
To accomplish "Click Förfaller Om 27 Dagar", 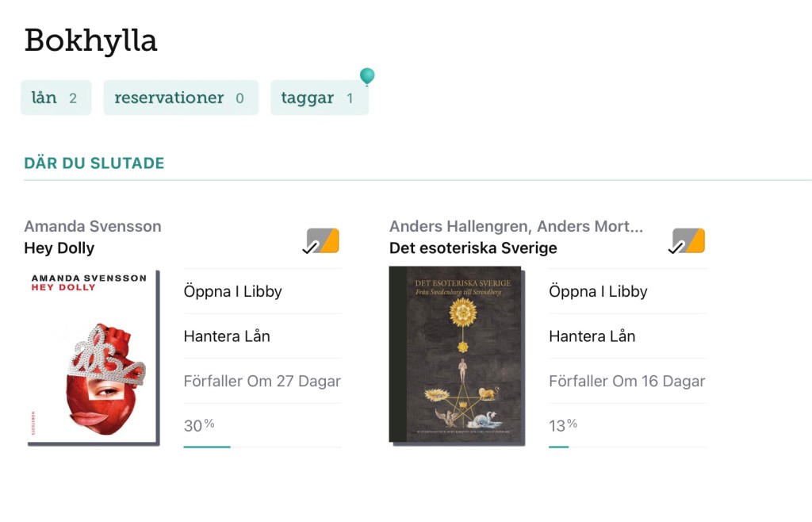I will (x=262, y=381).
